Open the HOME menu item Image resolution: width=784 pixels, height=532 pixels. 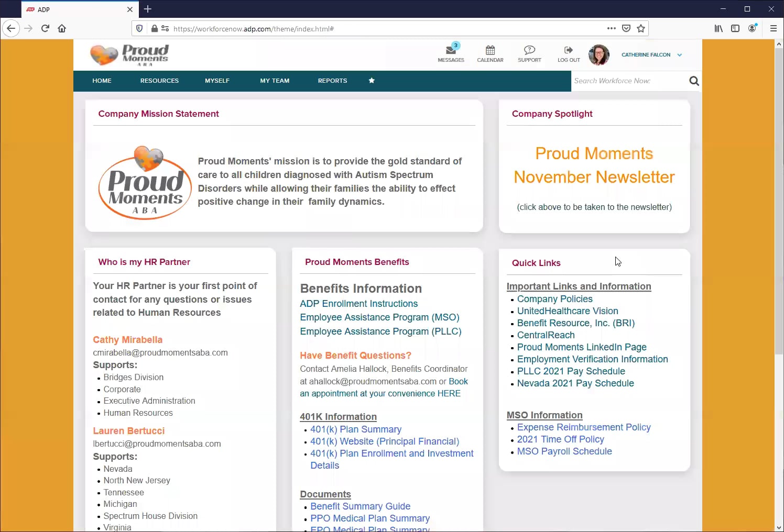coord(102,81)
